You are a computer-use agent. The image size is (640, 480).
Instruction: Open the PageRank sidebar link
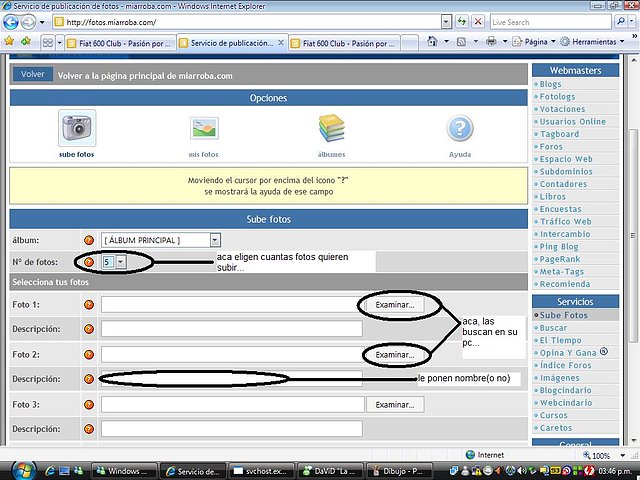(560, 259)
